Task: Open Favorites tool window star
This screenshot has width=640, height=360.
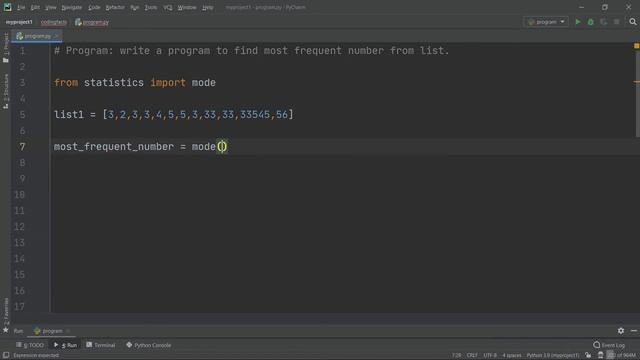Action: [6, 330]
